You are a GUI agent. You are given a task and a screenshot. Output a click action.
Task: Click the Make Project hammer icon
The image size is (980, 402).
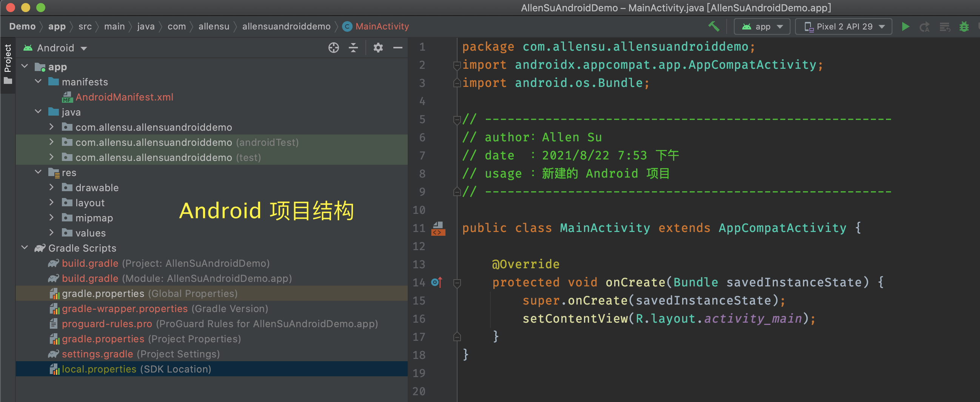[714, 27]
